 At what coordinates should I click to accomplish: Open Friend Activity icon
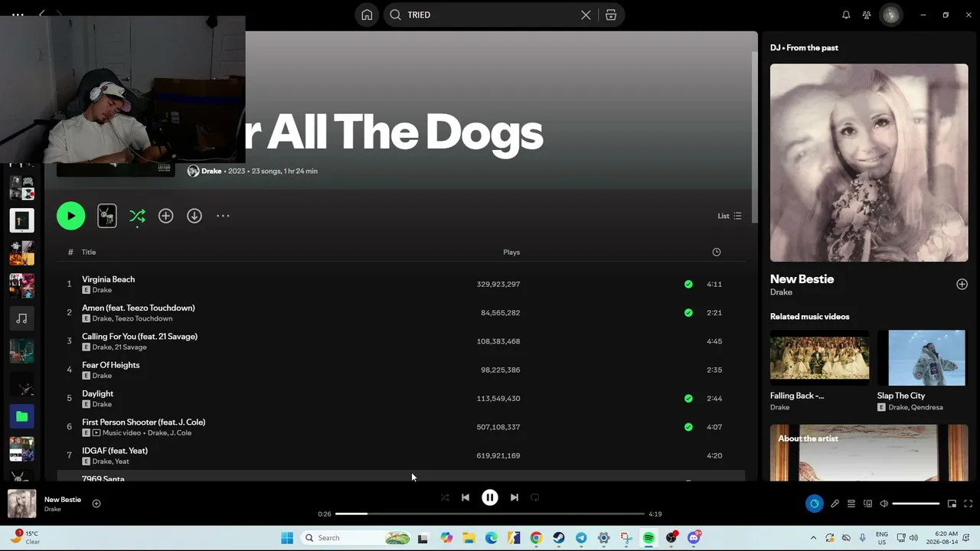(867, 15)
